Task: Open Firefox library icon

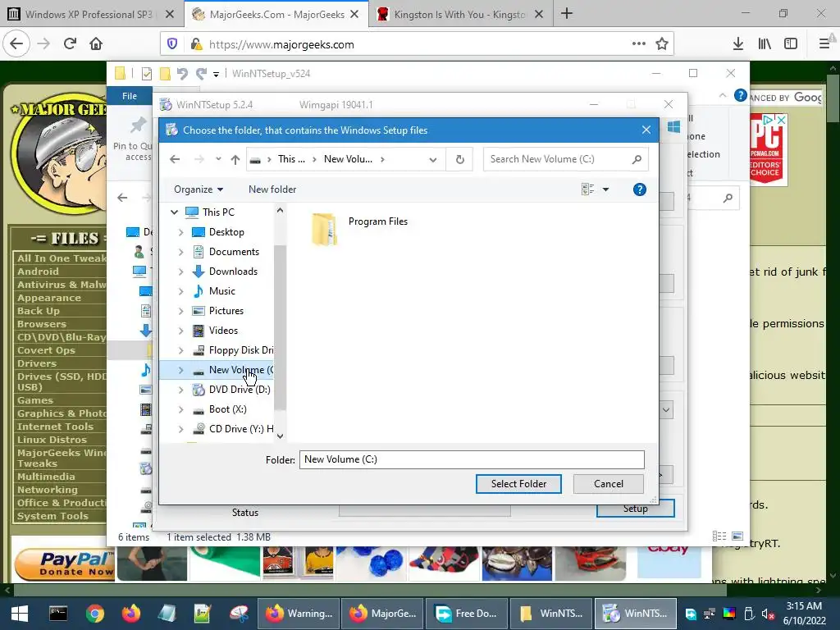Action: click(765, 44)
